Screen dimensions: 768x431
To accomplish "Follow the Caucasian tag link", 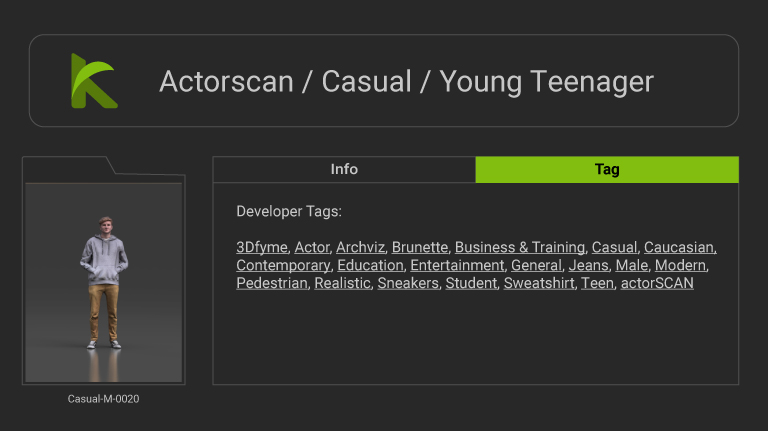I will pos(680,247).
